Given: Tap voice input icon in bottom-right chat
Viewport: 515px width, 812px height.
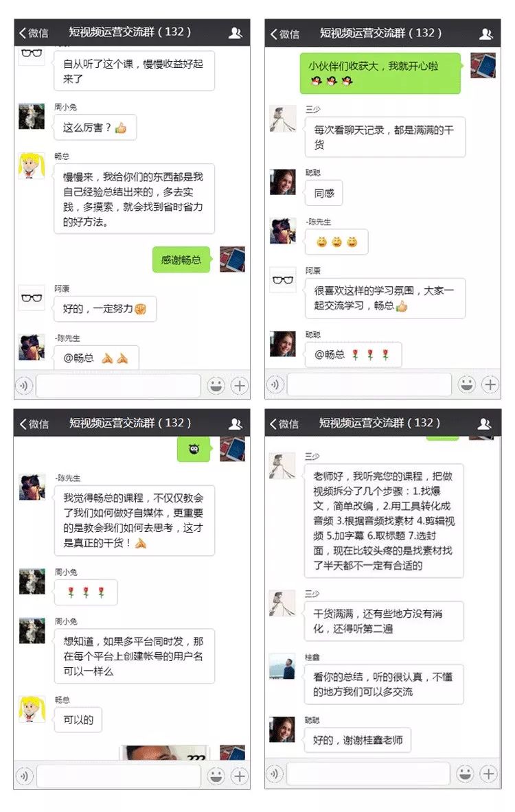Looking at the screenshot, I should 275,774.
